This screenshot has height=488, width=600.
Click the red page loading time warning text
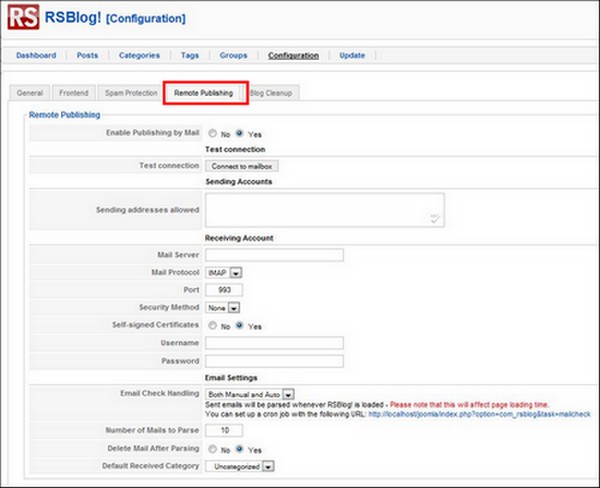pyautogui.click(x=470, y=405)
